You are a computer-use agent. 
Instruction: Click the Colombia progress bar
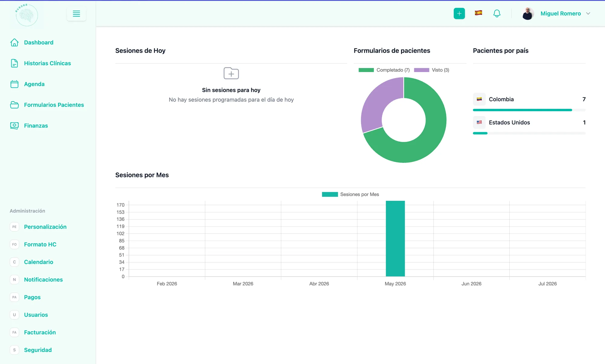(529, 110)
